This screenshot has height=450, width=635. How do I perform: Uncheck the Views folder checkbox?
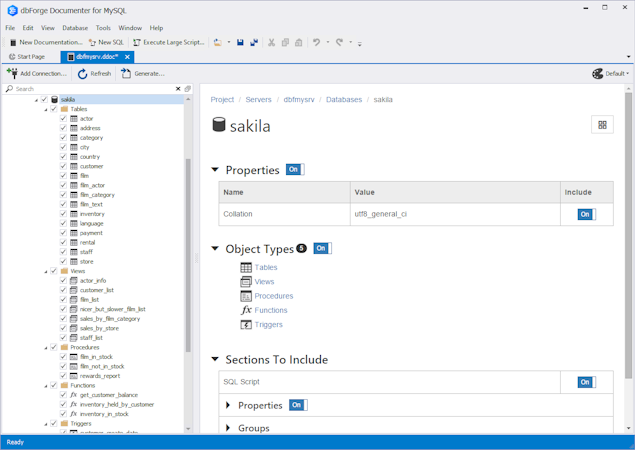pos(53,271)
